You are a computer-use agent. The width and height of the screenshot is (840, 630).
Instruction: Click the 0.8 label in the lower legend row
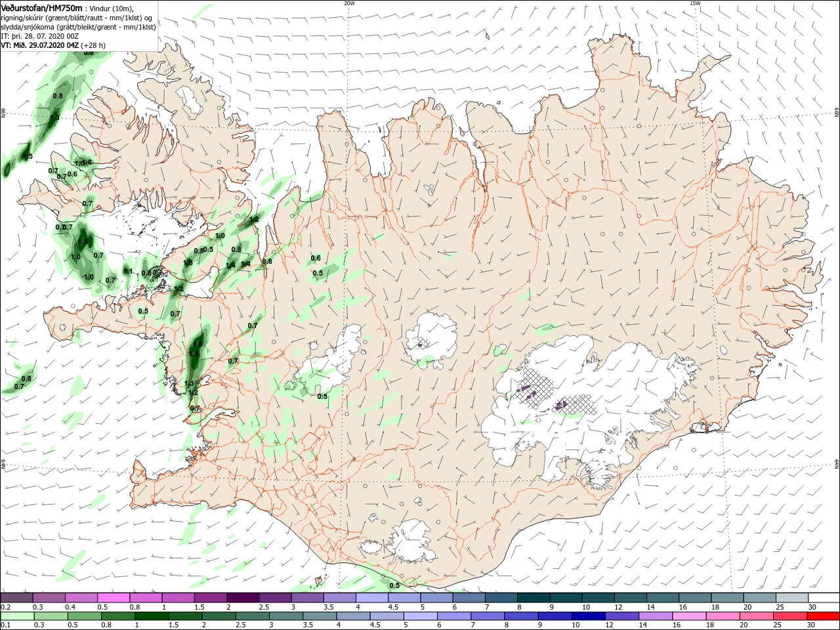tap(105, 626)
